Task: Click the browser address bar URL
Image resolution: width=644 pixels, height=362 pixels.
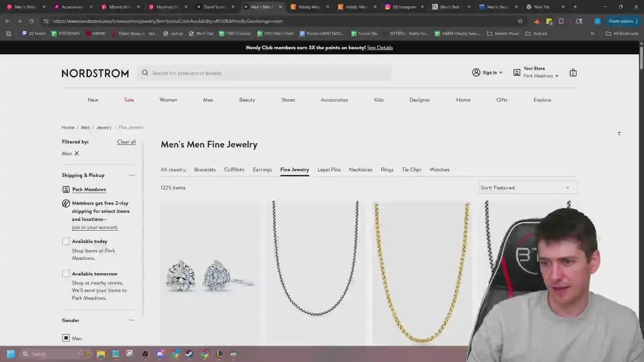Action: [168, 21]
